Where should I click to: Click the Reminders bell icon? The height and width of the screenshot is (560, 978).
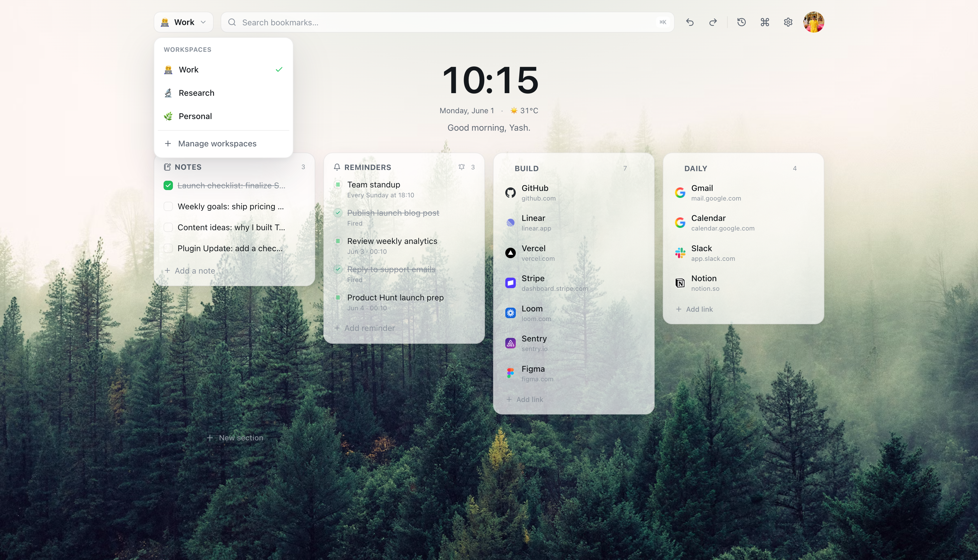[x=337, y=167]
